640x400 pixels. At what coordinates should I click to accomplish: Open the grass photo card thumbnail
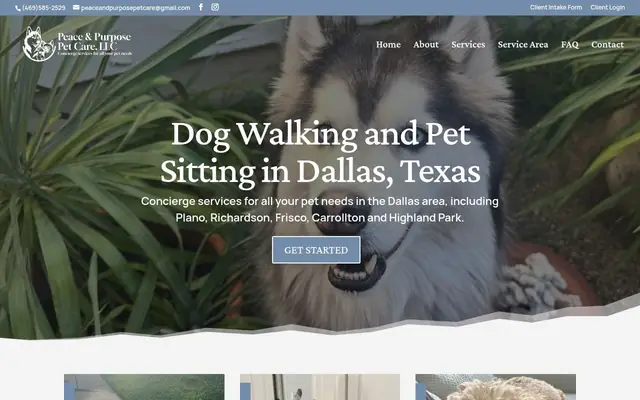tap(144, 387)
